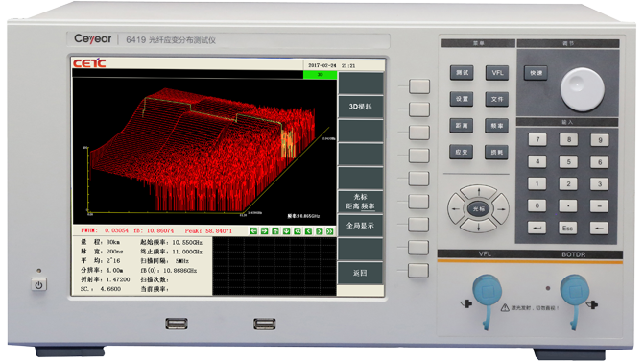
Task: Click the green up-arrow navigation icon
Action: [275, 231]
